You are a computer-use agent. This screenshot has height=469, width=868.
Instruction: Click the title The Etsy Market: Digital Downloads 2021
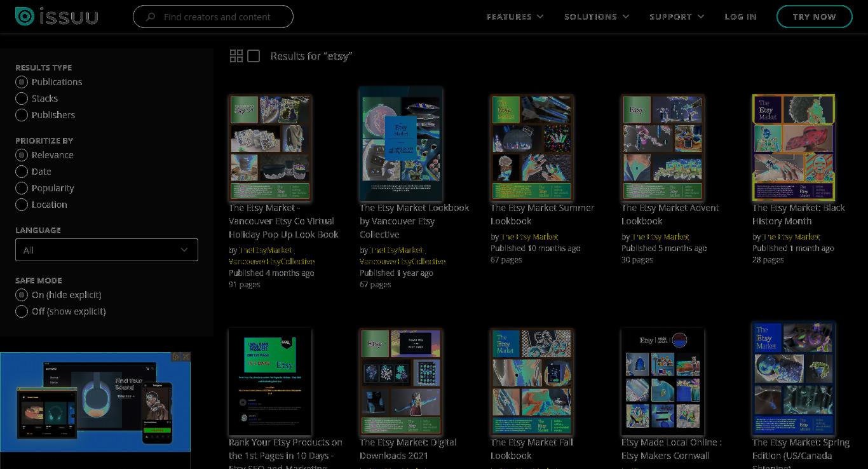(408, 449)
